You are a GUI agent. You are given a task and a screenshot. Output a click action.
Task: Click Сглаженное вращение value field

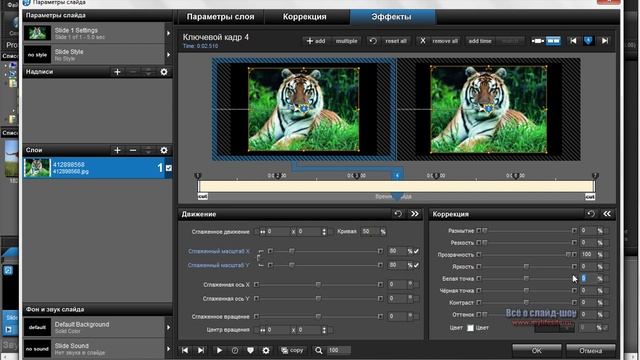(x=397, y=316)
